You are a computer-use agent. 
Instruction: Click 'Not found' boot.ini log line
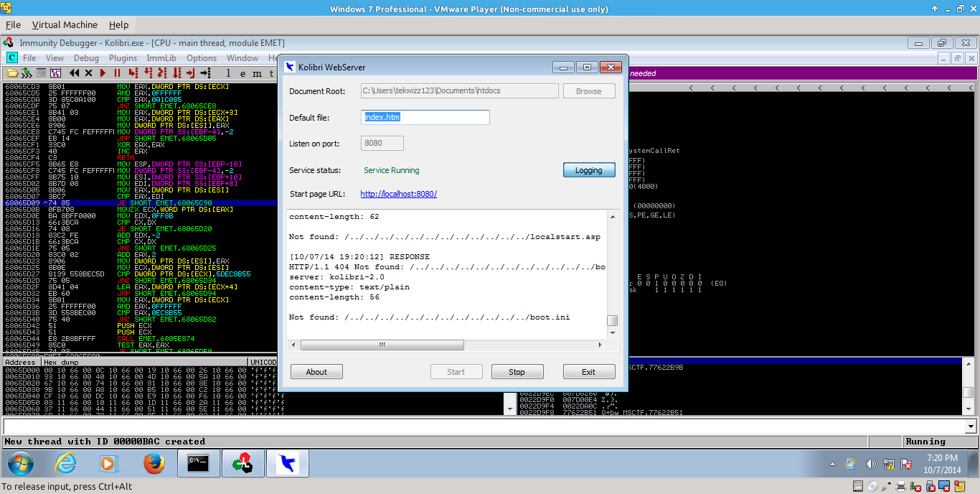click(x=430, y=317)
